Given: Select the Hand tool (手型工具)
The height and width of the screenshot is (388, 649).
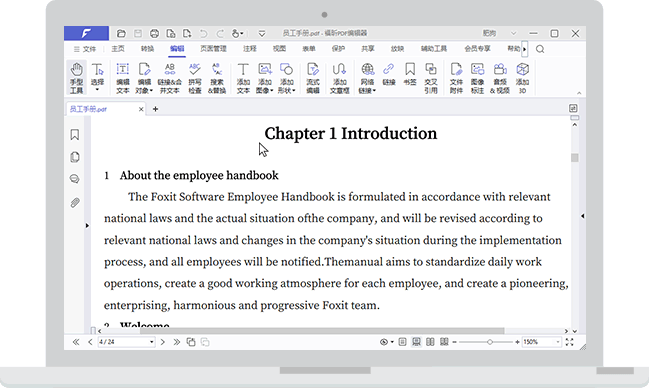Looking at the screenshot, I should click(x=76, y=78).
